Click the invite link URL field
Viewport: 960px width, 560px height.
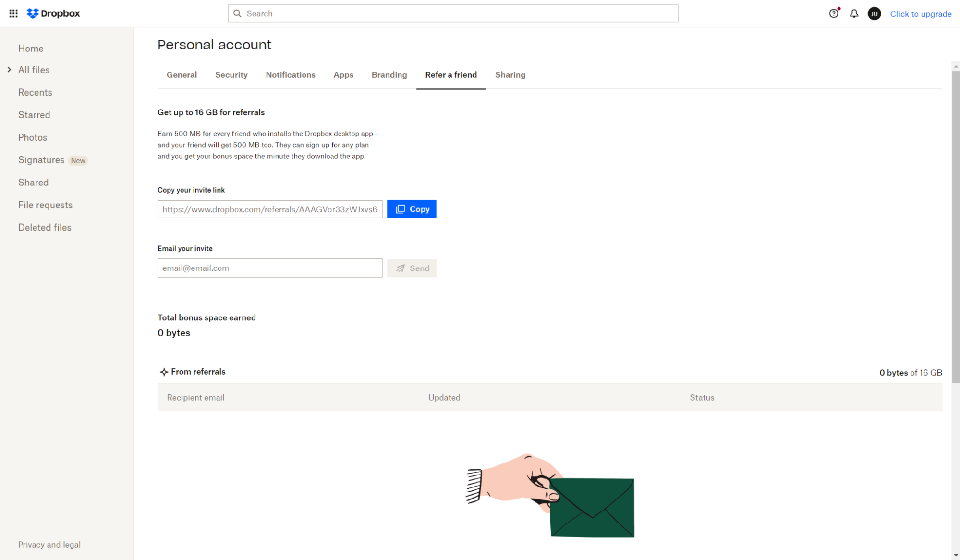[270, 209]
